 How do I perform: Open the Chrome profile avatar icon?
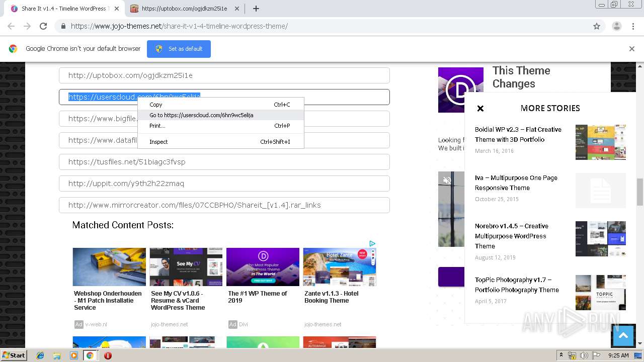pyautogui.click(x=617, y=26)
